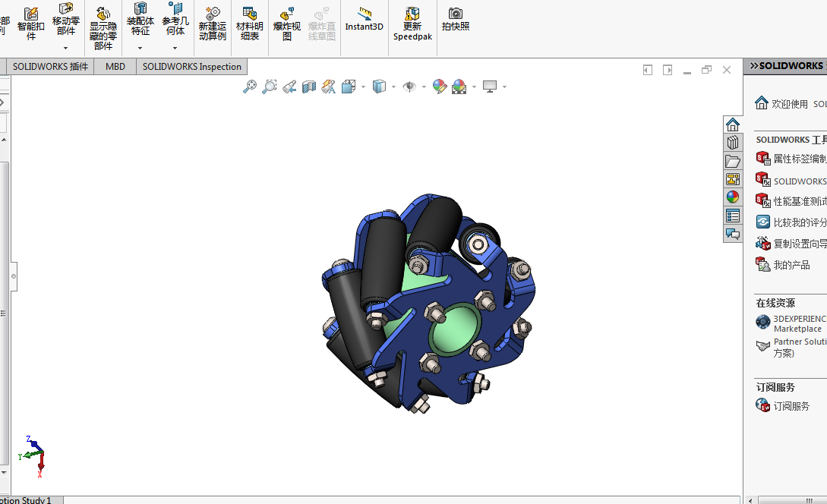The height and width of the screenshot is (504, 827).
Task: Click Zoom to Fit magnifier icon
Action: coord(250,87)
